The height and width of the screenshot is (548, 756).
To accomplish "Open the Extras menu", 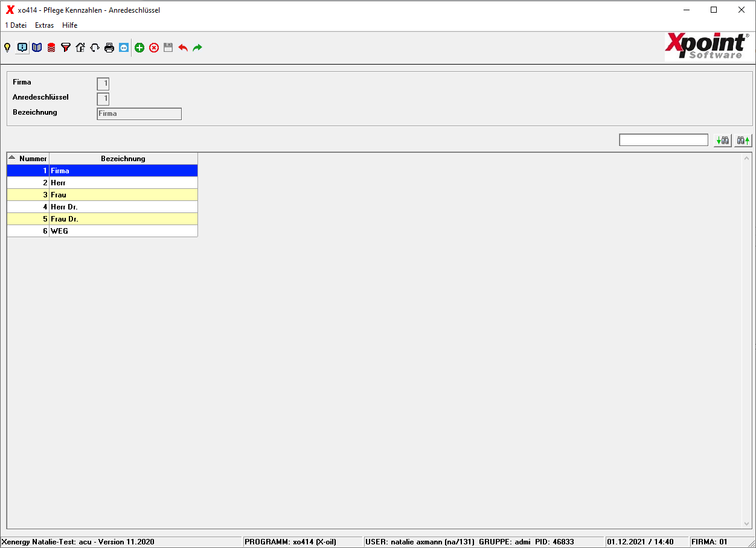I will (44, 25).
